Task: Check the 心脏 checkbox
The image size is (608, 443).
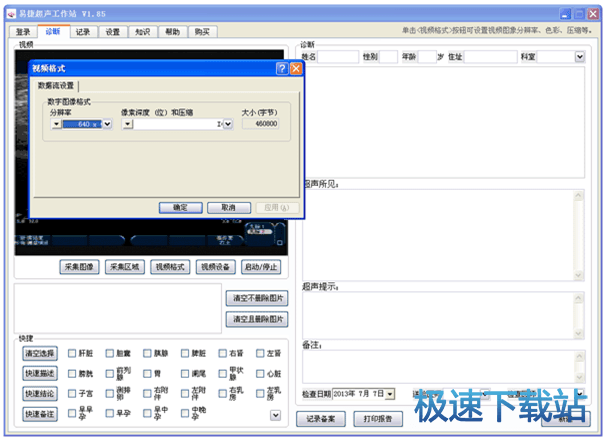Action: [260, 374]
